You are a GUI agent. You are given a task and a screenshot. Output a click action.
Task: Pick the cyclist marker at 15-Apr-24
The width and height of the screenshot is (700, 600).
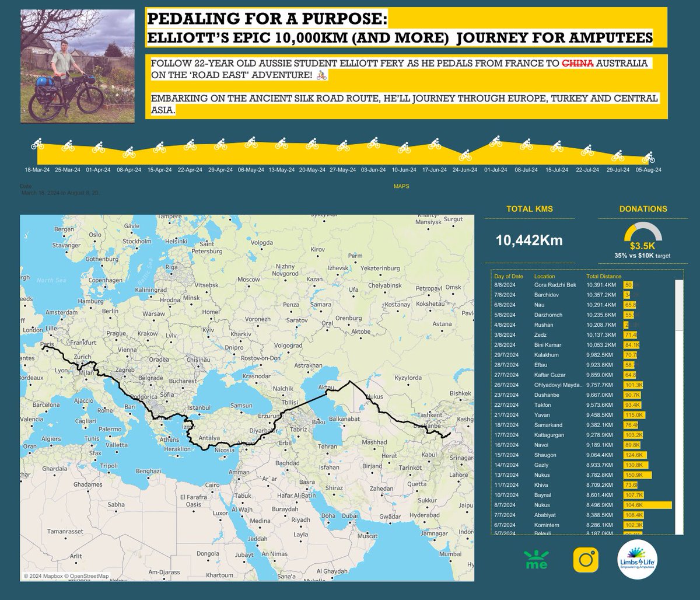click(x=159, y=147)
